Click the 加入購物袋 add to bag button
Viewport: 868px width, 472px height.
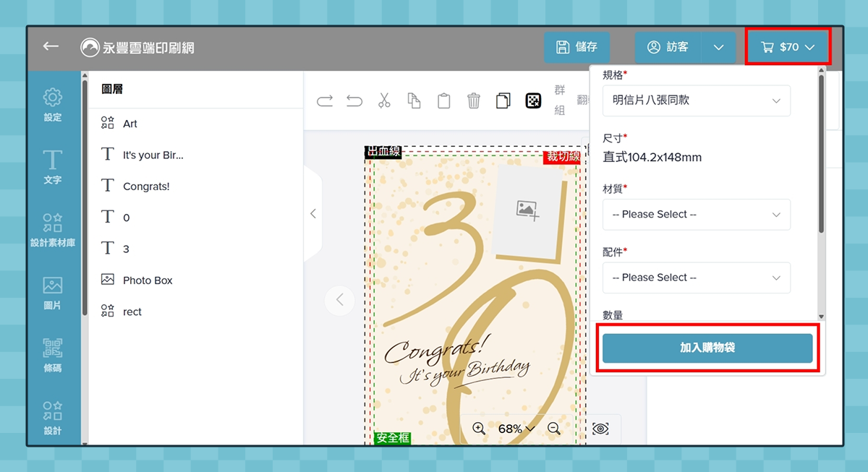point(707,348)
